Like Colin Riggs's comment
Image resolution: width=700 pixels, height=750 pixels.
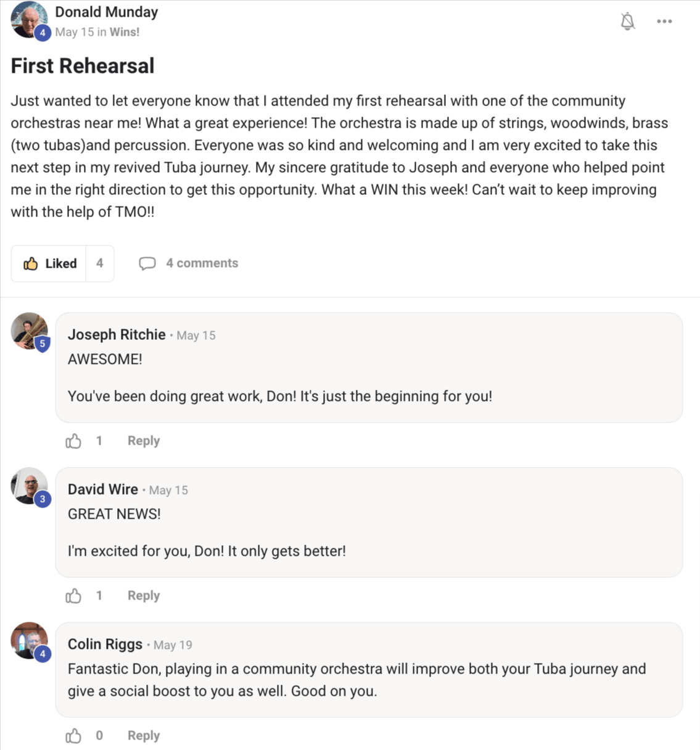[73, 736]
